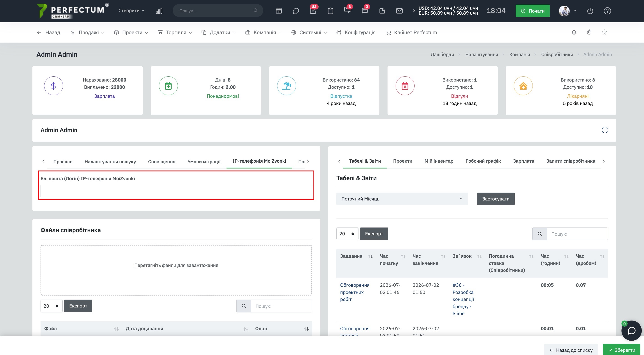
Task: Open the Зарплата link in salary card
Action: click(104, 96)
